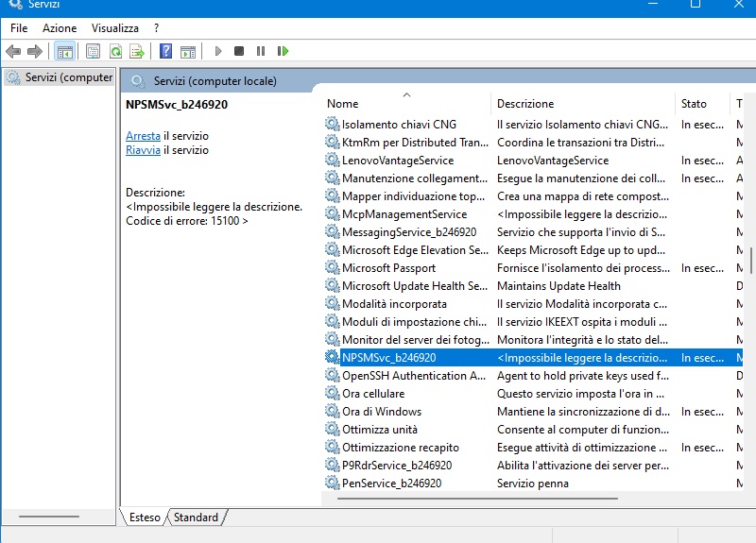Viewport: 756px width, 543px height.
Task: Click the Back arrow toolbar icon
Action: coord(13,51)
